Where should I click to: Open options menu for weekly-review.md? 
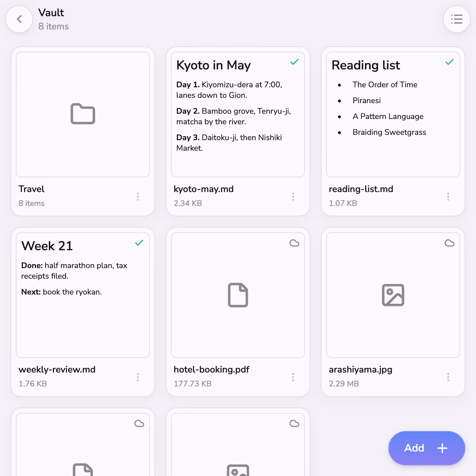[138, 377]
